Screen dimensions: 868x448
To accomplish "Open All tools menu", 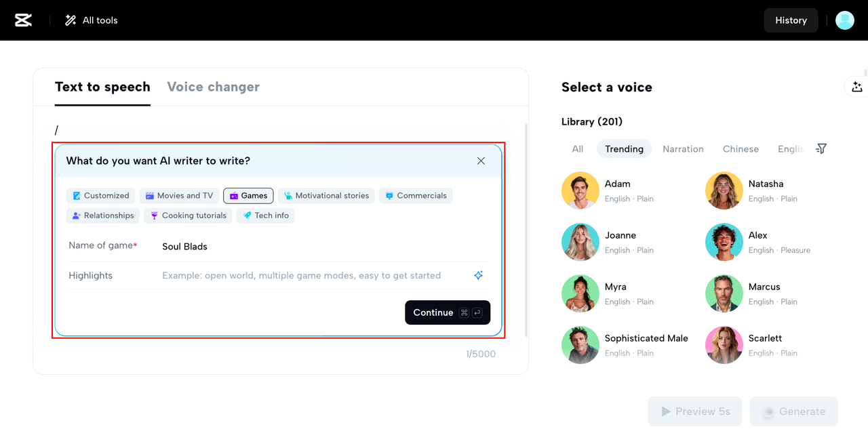I will coord(91,20).
